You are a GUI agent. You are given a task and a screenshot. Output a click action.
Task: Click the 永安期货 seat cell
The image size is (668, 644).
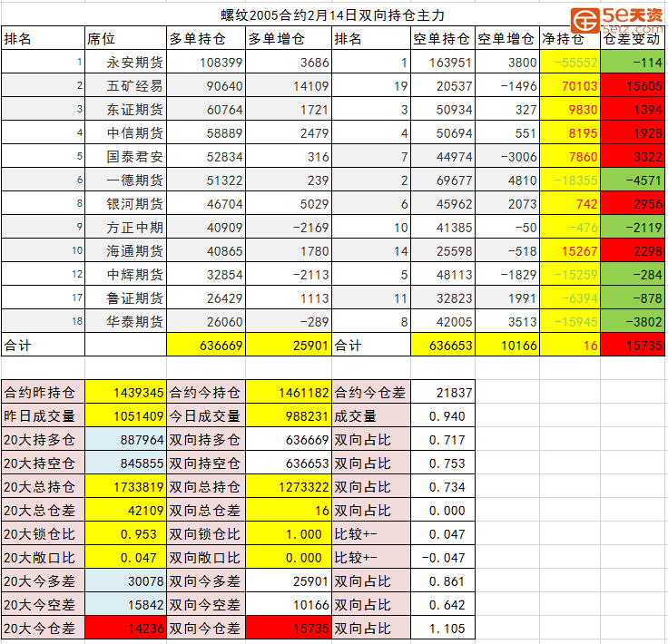coord(124,63)
